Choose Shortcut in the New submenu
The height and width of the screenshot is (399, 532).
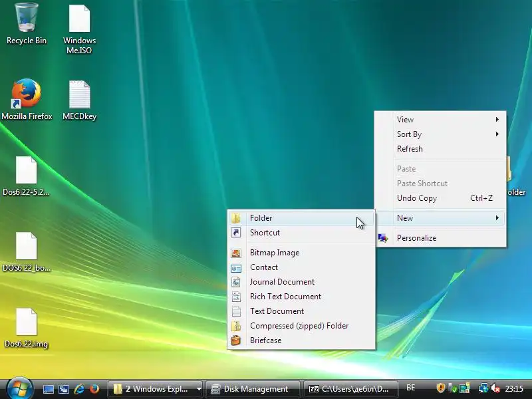point(301,232)
